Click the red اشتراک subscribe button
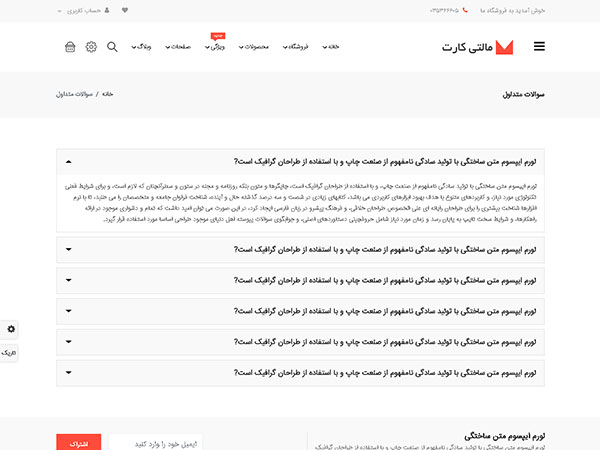Image resolution: width=600 pixels, height=450 pixels. tap(78, 441)
